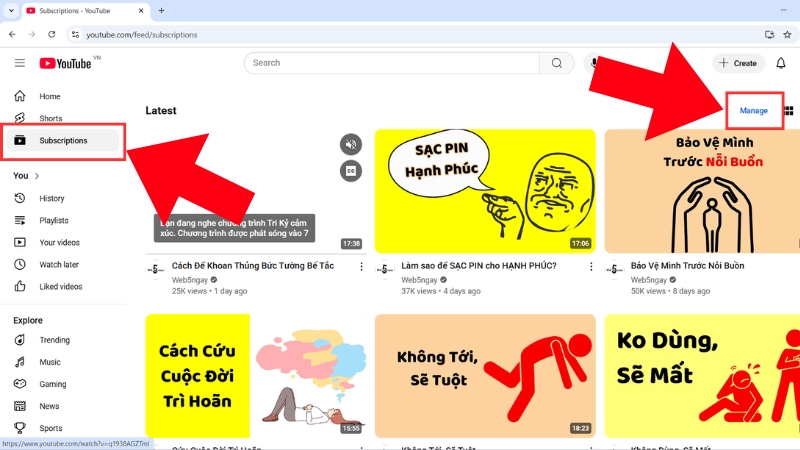
Task: Click the address bar URL
Action: point(141,35)
